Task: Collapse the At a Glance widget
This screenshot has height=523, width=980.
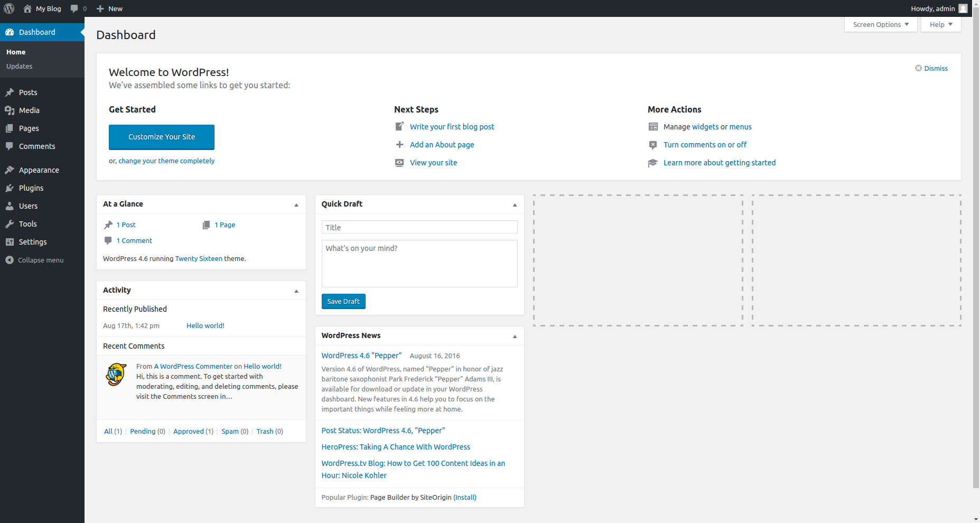Action: tap(296, 204)
